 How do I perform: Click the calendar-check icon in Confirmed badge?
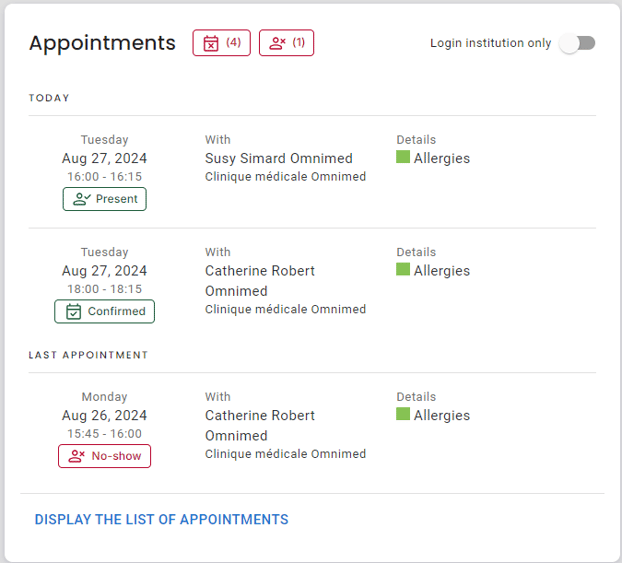click(x=73, y=311)
